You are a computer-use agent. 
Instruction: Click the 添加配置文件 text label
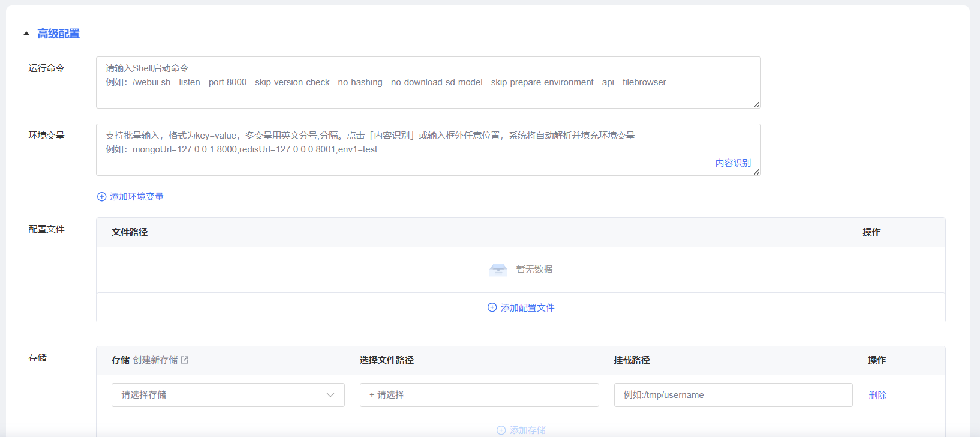point(528,307)
